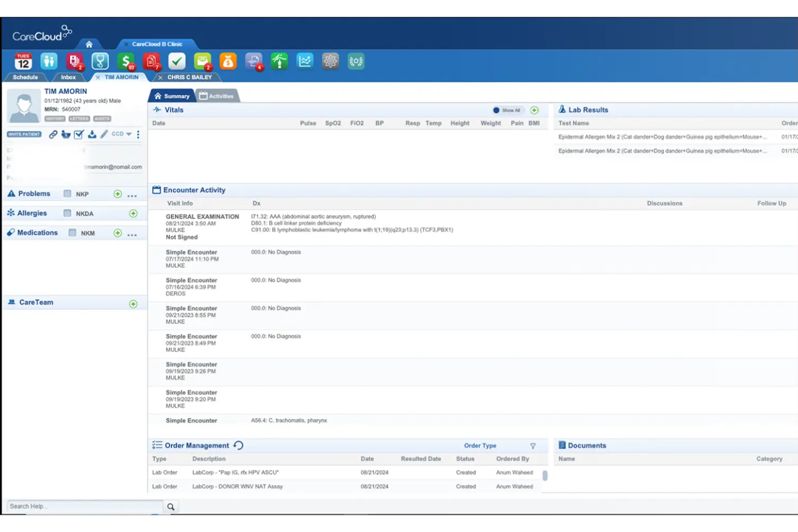Open the green envelope Messages icon
Screen dimensions: 798x532
coord(203,61)
